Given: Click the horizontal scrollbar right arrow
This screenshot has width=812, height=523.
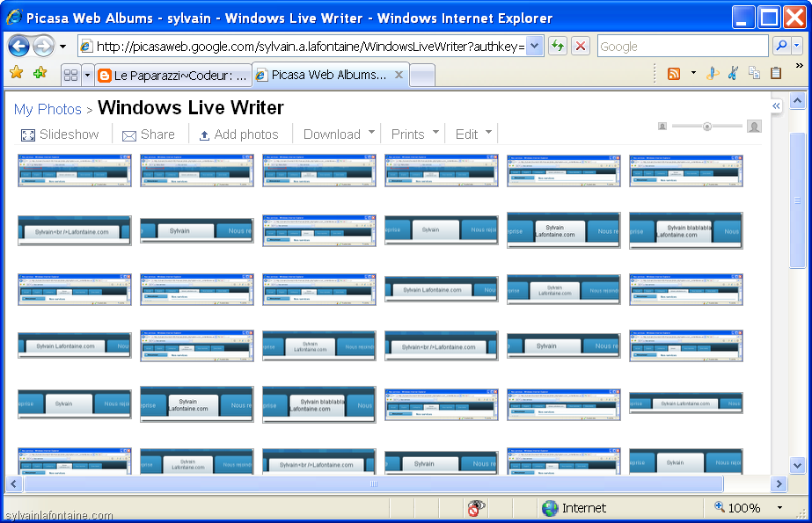Looking at the screenshot, I should click(x=779, y=484).
